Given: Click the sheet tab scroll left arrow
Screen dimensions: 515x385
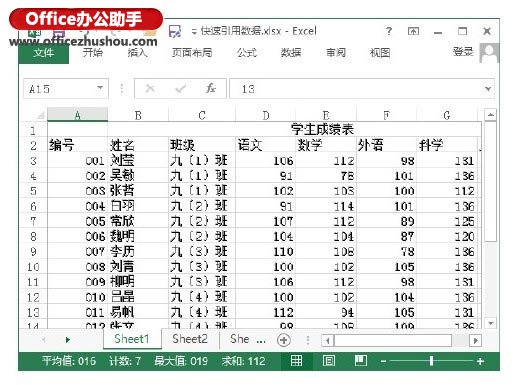Looking at the screenshot, I should pyautogui.click(x=44, y=340).
